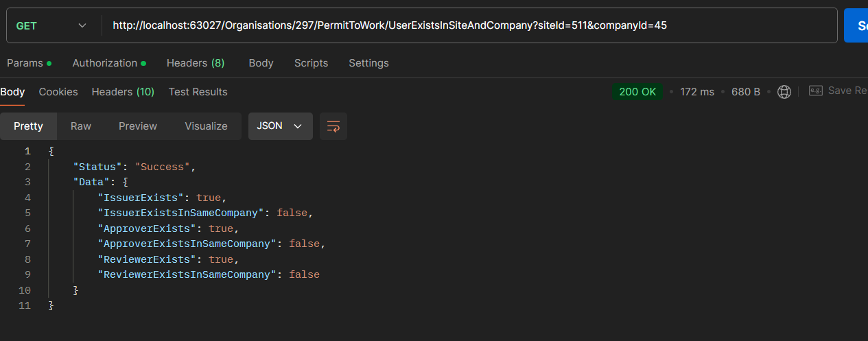Switch response view to Raw
Screen dimensions: 868x341
[81, 126]
